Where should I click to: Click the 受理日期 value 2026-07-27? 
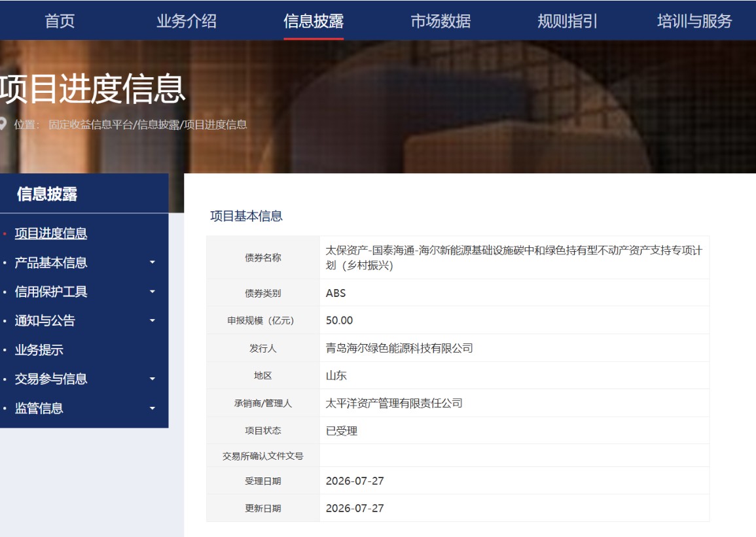[x=355, y=481]
